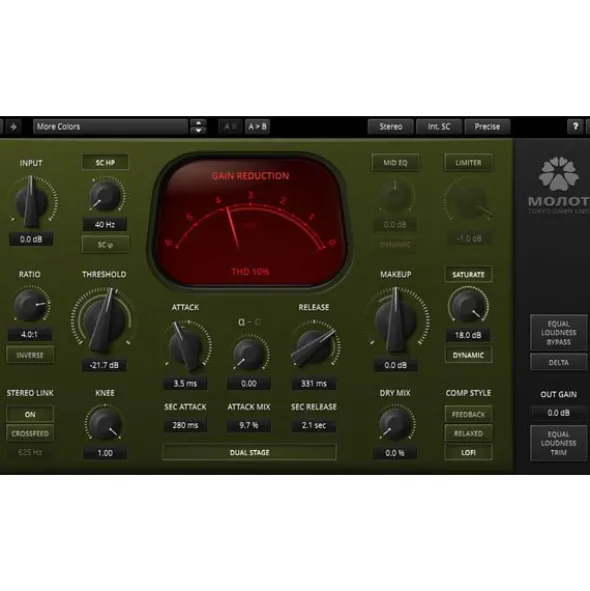This screenshot has width=590, height=591.
Task: Click the LIMITER threshold knob
Action: click(x=469, y=201)
